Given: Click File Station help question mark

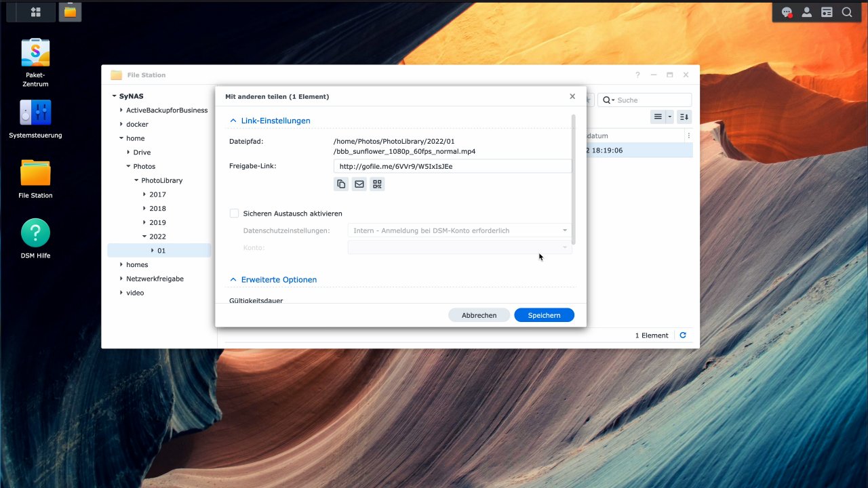Looking at the screenshot, I should click(x=637, y=75).
